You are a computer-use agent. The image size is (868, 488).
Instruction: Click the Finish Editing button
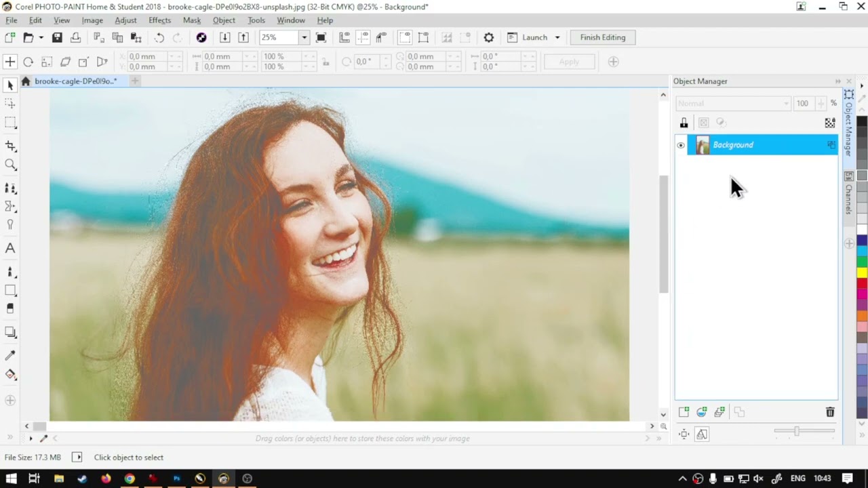(603, 38)
